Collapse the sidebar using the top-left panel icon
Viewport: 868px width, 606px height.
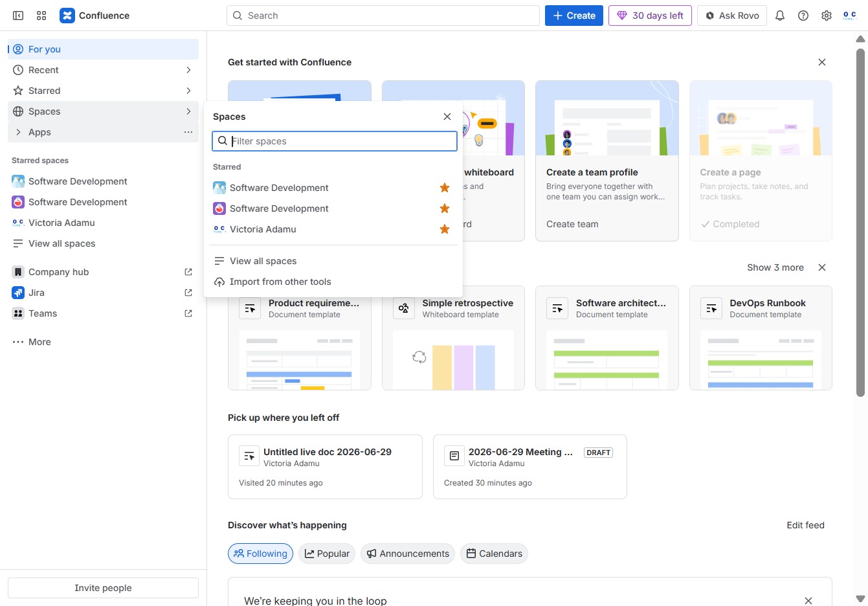[18, 16]
